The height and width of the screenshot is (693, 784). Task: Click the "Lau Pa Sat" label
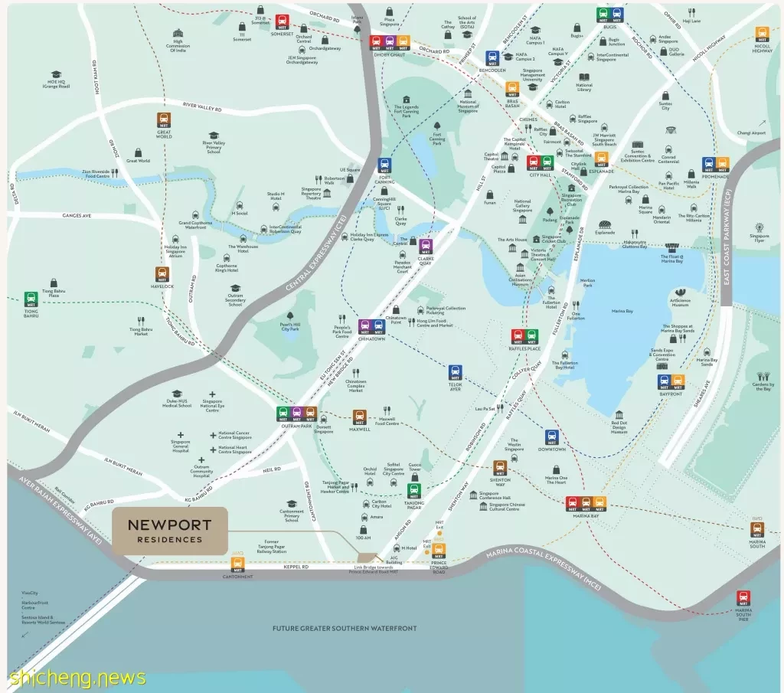(x=485, y=409)
